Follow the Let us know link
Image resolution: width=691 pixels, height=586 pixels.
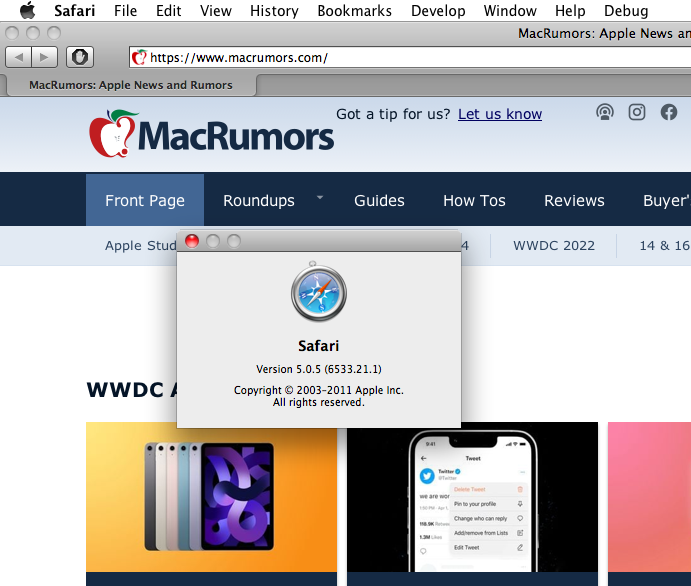(x=500, y=114)
